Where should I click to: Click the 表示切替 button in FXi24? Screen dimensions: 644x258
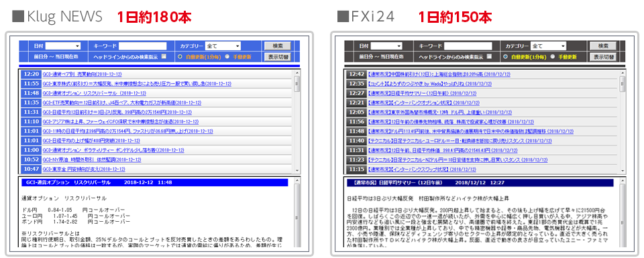(x=602, y=56)
